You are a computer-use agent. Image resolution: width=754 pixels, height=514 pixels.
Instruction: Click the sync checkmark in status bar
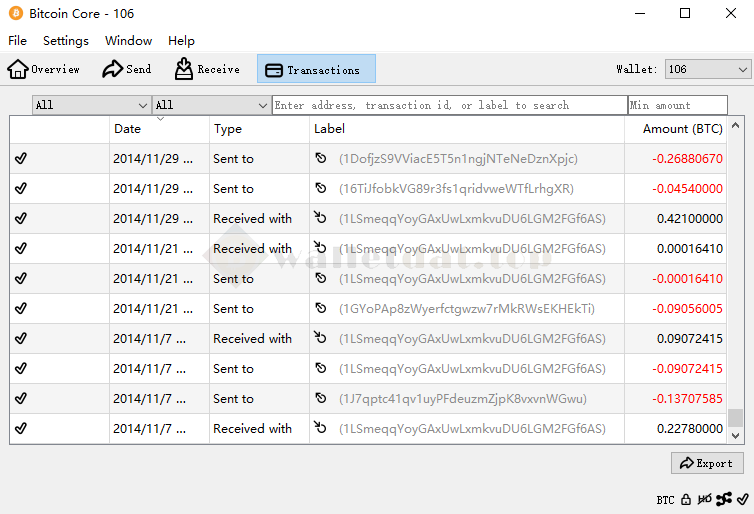click(741, 499)
